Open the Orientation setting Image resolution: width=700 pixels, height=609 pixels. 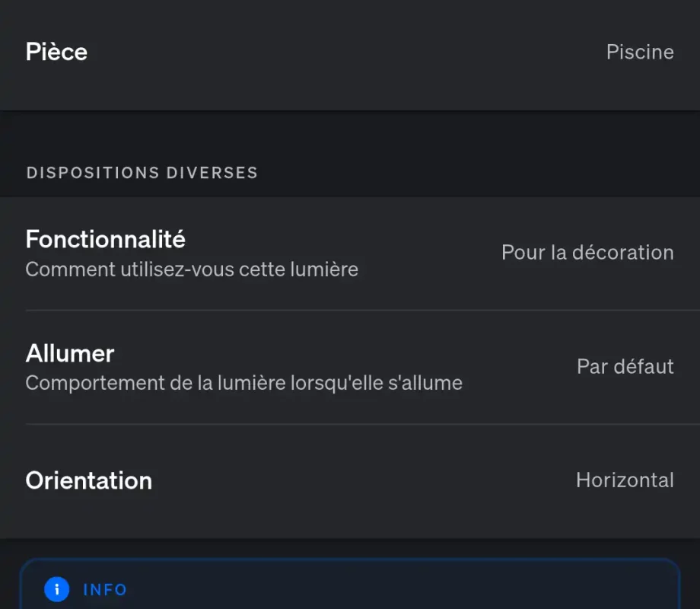point(88,480)
